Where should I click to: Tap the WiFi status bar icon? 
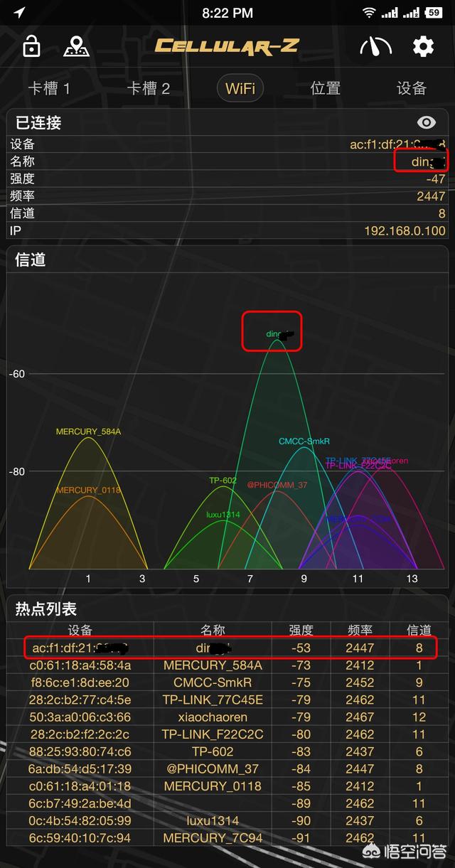coord(368,13)
